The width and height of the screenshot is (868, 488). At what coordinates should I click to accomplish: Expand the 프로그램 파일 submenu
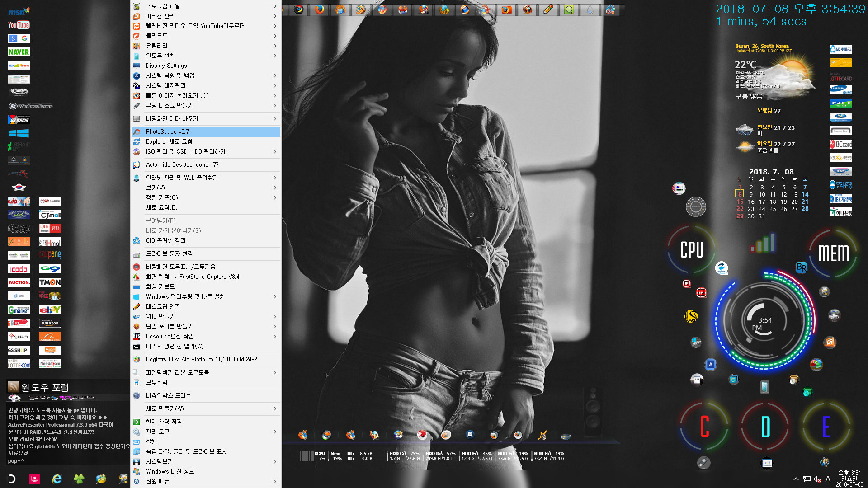(206, 6)
